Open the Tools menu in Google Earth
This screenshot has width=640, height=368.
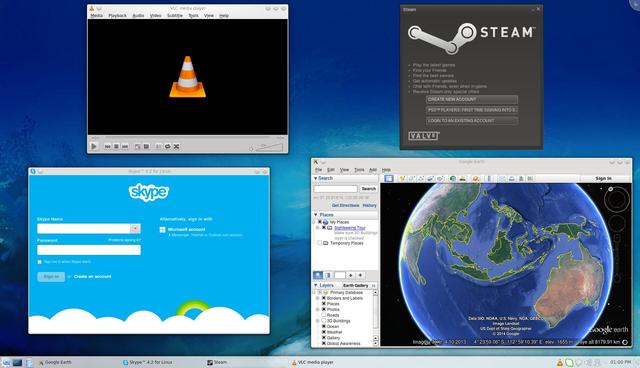click(x=359, y=170)
